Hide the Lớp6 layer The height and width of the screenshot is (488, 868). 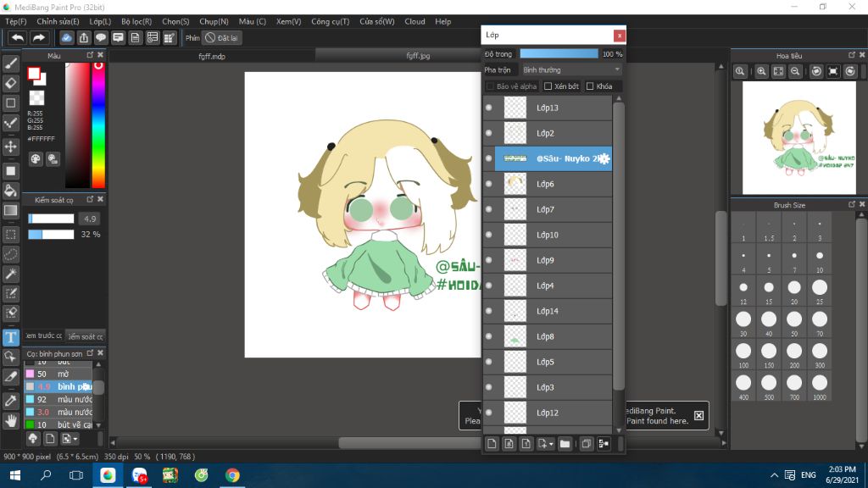[x=489, y=184]
